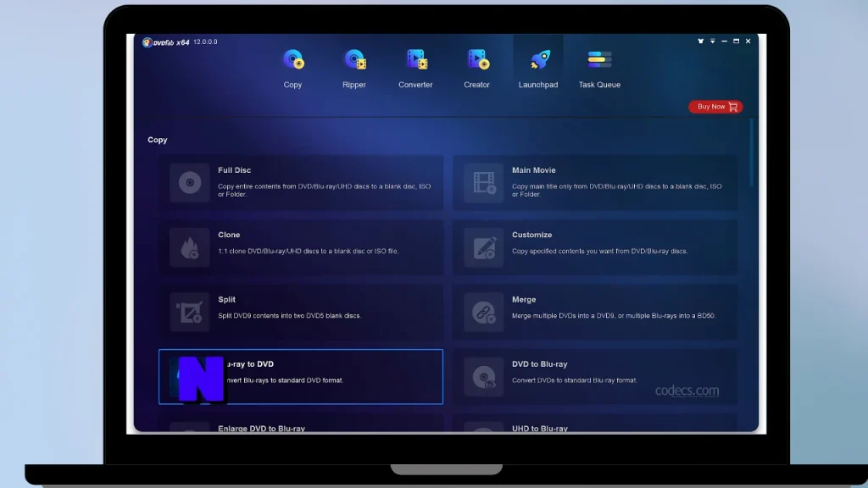Click the Buy Now button
The image size is (868, 488).
coord(715,107)
